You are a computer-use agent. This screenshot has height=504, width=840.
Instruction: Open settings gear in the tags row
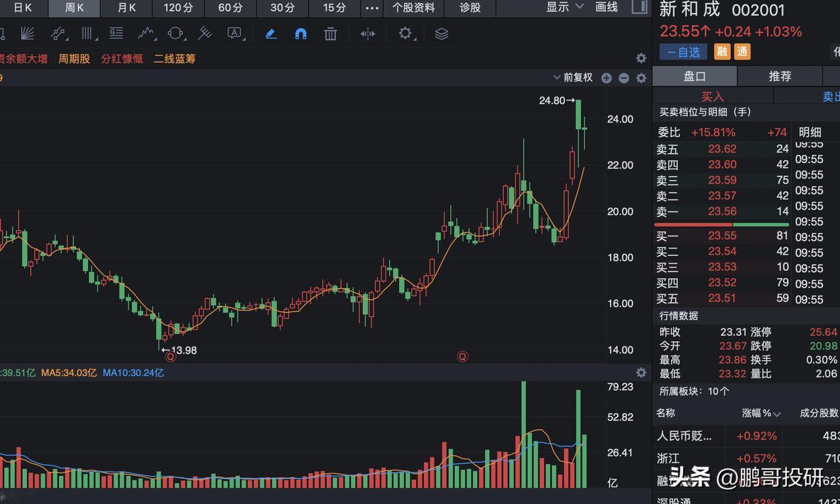click(641, 58)
